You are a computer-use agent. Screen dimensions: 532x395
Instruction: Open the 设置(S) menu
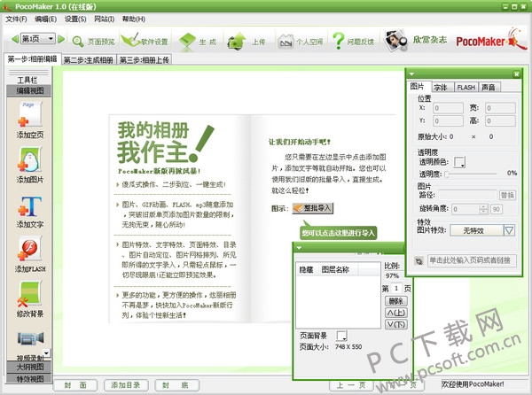(75, 19)
